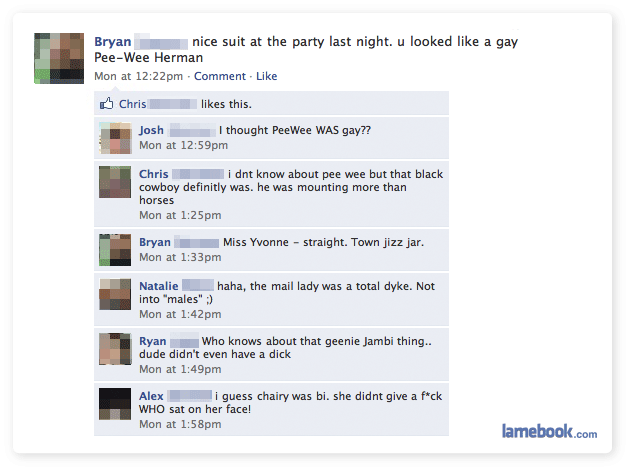Click Ryan's commenter name
The width and height of the screenshot is (630, 471).
pos(152,341)
